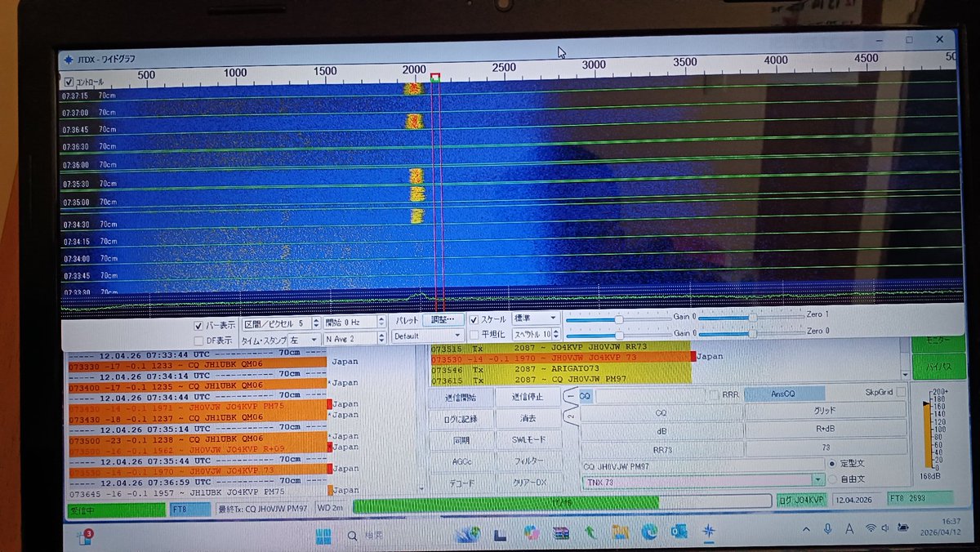Toggle the バー表示 checkbox

coord(198,324)
